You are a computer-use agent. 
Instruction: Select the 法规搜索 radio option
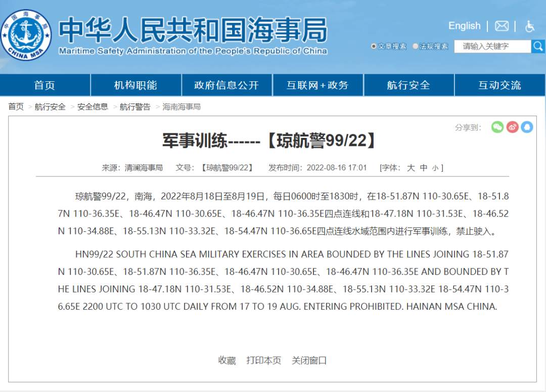(415, 46)
